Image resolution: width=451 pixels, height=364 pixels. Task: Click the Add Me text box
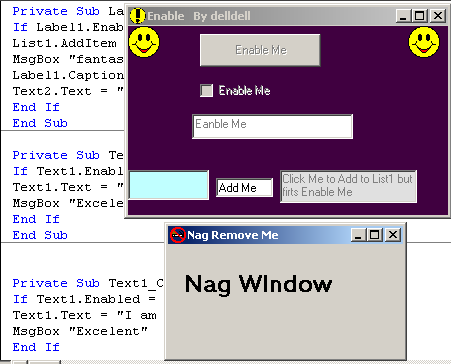tap(244, 188)
